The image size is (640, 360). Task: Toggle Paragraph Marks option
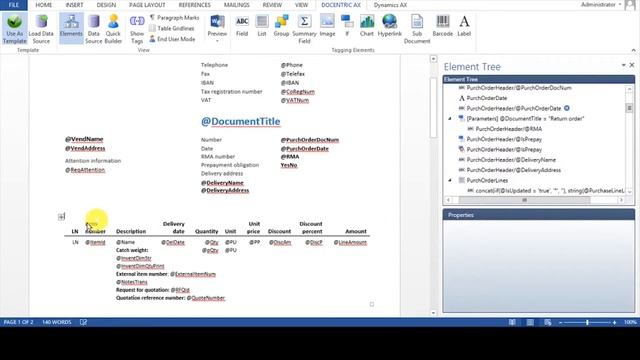pyautogui.click(x=174, y=18)
